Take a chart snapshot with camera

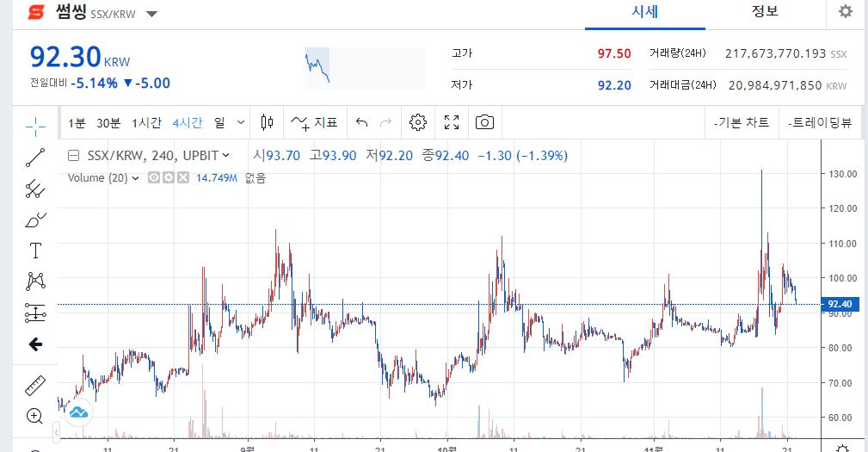(x=484, y=122)
